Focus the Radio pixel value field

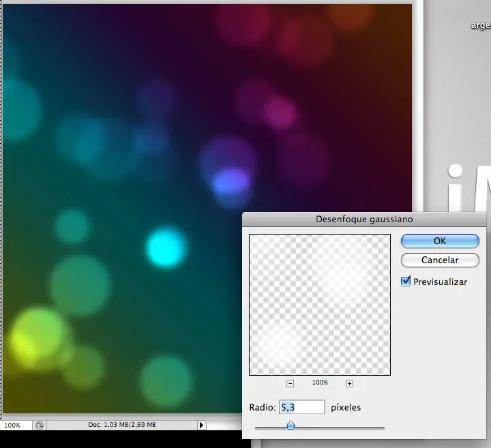(x=301, y=408)
